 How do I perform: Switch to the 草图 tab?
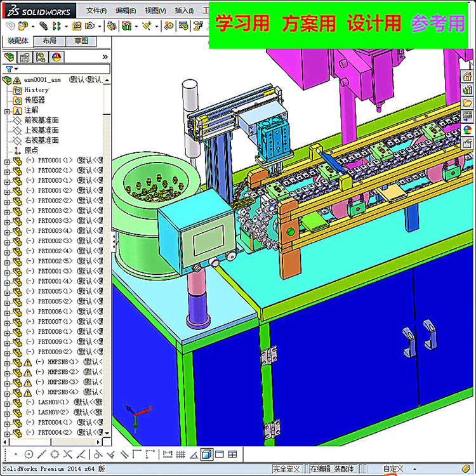(x=81, y=41)
